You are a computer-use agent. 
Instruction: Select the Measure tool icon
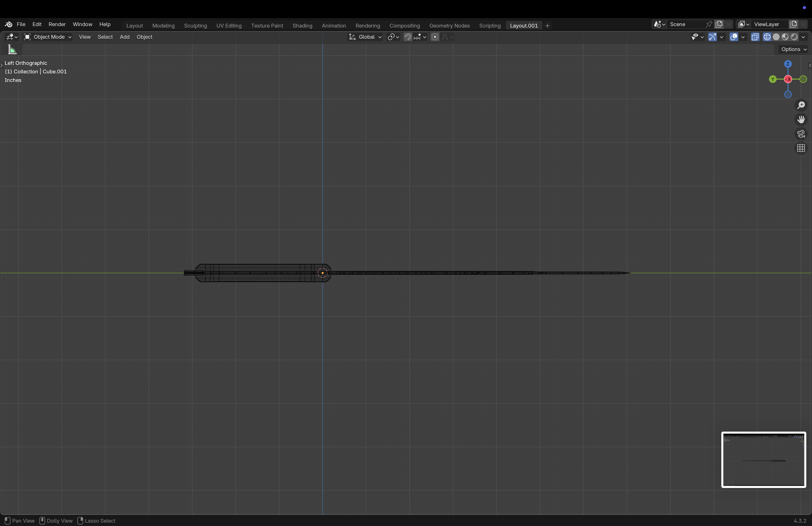coord(12,50)
